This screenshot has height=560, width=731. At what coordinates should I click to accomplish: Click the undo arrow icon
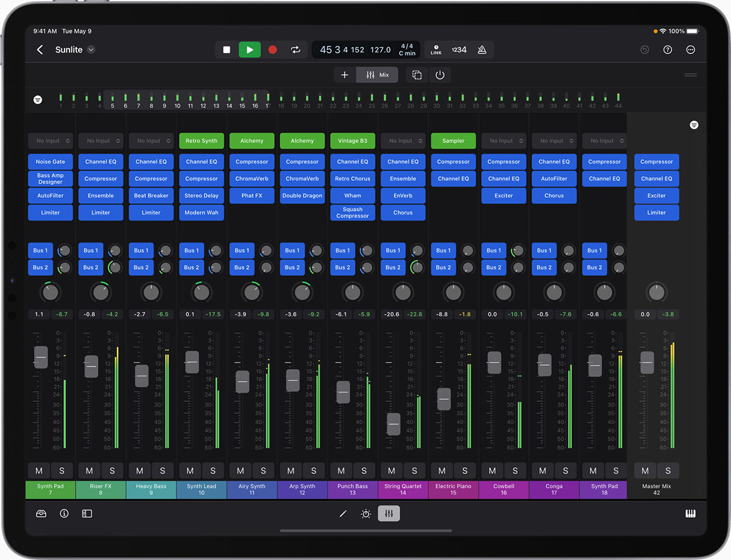(x=644, y=50)
